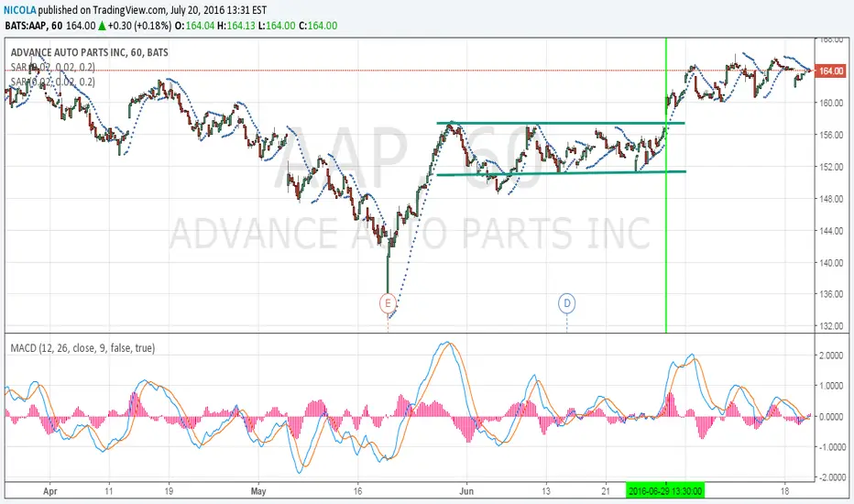Viewport: 854px width, 504px height.
Task: Click the 140.00 price axis label
Action: 831,262
